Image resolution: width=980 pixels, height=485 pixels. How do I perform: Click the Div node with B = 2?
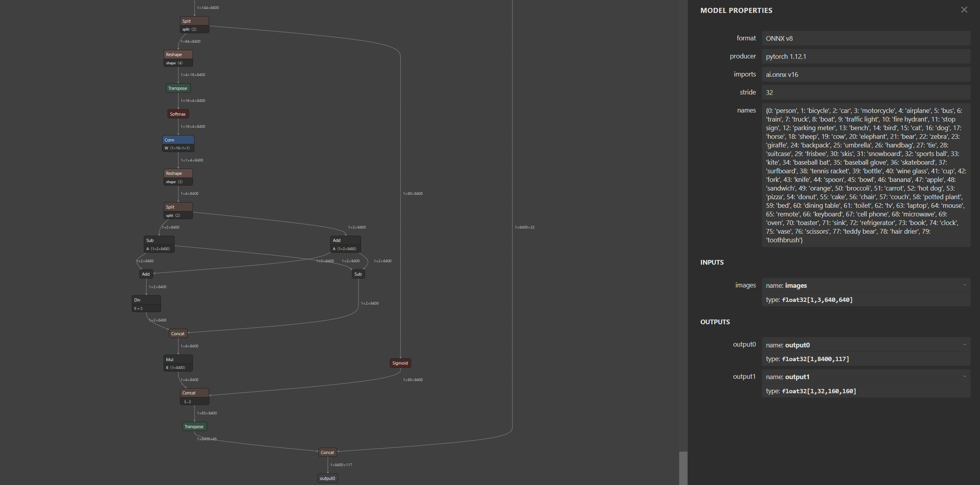pyautogui.click(x=146, y=303)
